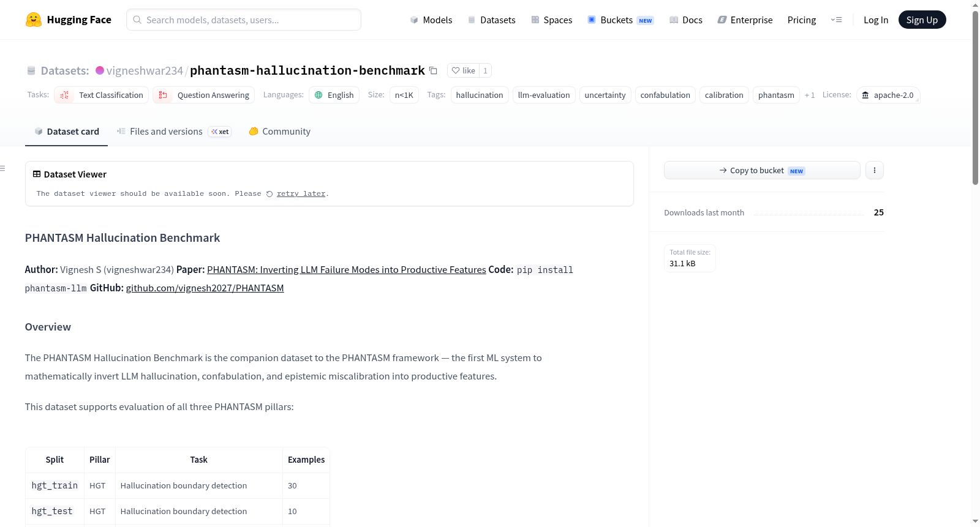
Task: Click Copy to bucket button
Action: [x=762, y=170]
